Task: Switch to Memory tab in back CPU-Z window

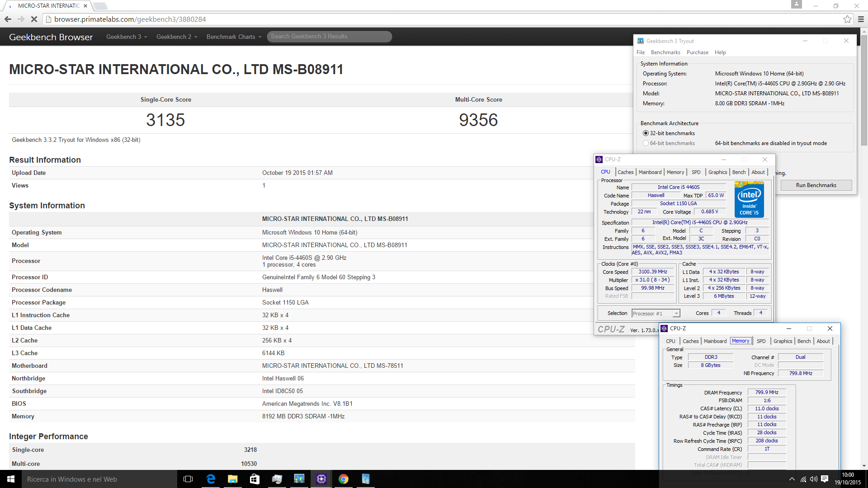Action: [675, 172]
